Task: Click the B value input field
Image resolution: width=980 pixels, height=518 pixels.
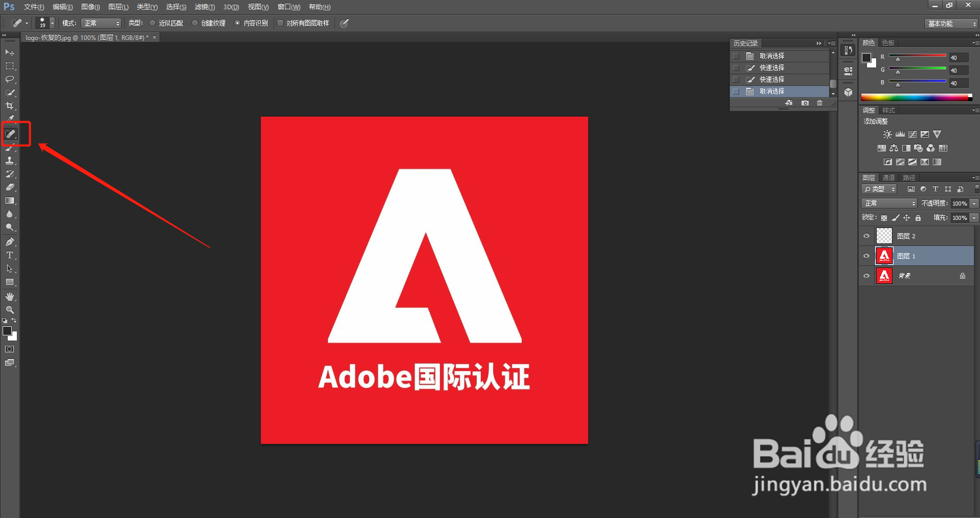Action: (959, 83)
